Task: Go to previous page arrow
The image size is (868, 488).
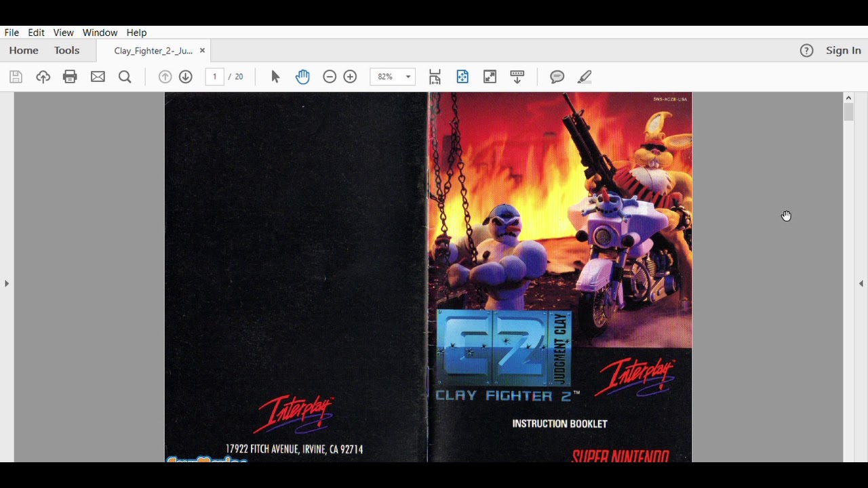Action: [x=165, y=77]
